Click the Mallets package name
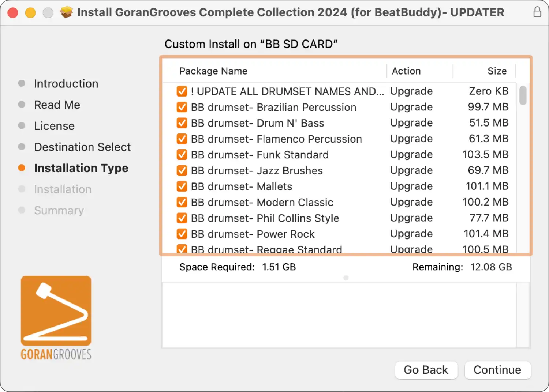The height and width of the screenshot is (392, 549). point(242,186)
